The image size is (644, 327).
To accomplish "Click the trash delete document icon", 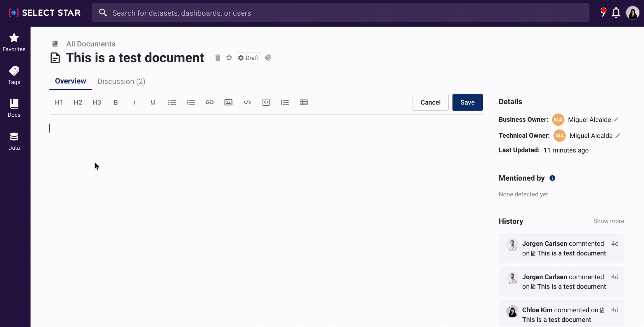I will click(x=218, y=58).
